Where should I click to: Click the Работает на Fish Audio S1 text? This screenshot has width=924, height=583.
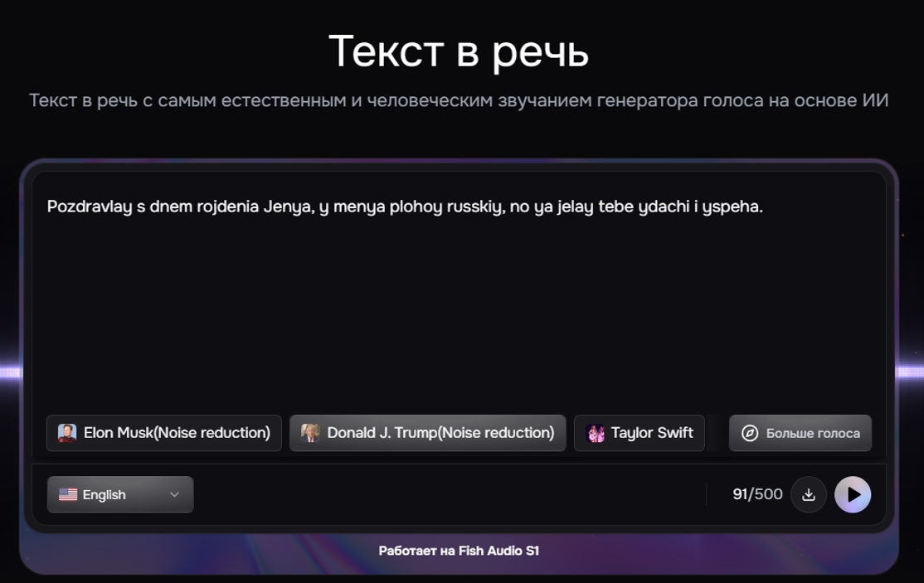pyautogui.click(x=459, y=551)
